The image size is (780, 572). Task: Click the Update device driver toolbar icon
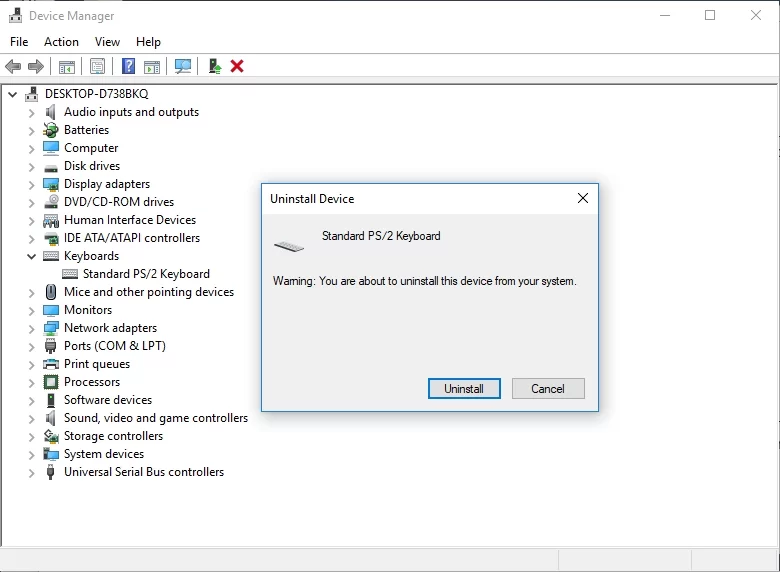coord(214,66)
